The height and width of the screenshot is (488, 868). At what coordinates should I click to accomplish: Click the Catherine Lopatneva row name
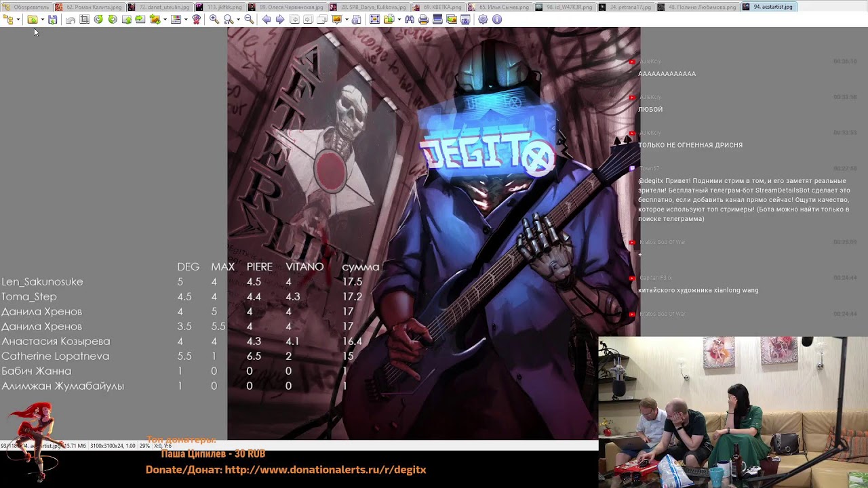coord(55,357)
